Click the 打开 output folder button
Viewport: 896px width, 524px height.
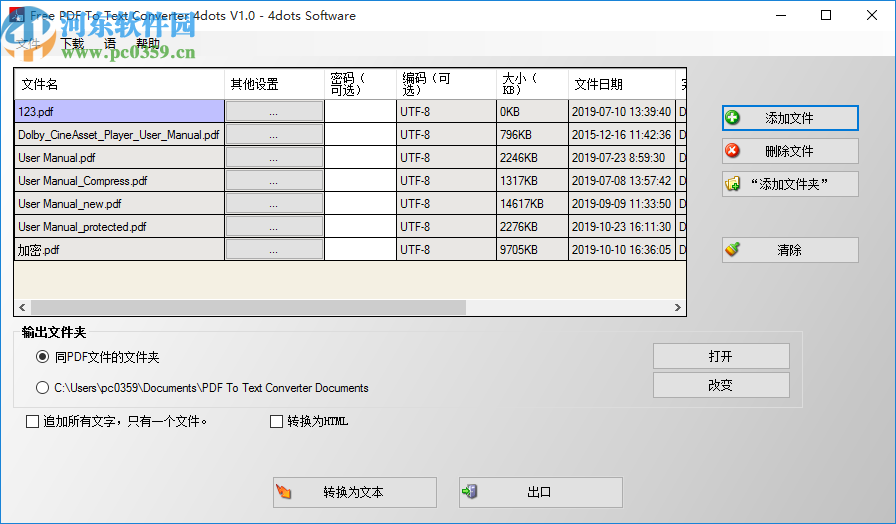[721, 356]
